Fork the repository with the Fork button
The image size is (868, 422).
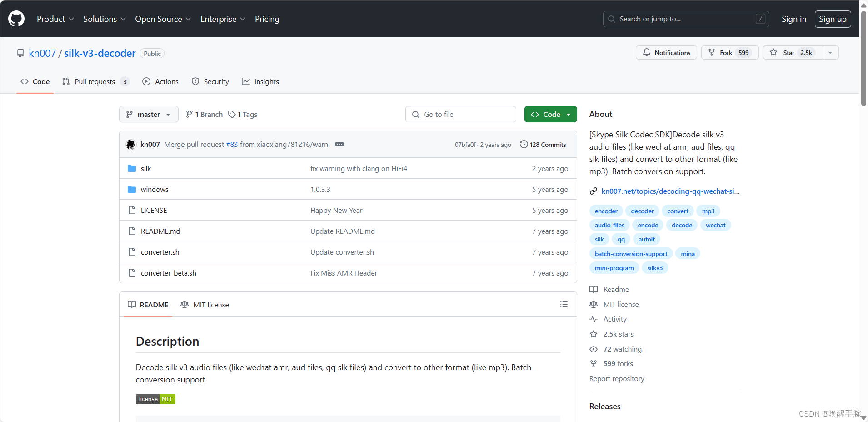(x=730, y=53)
